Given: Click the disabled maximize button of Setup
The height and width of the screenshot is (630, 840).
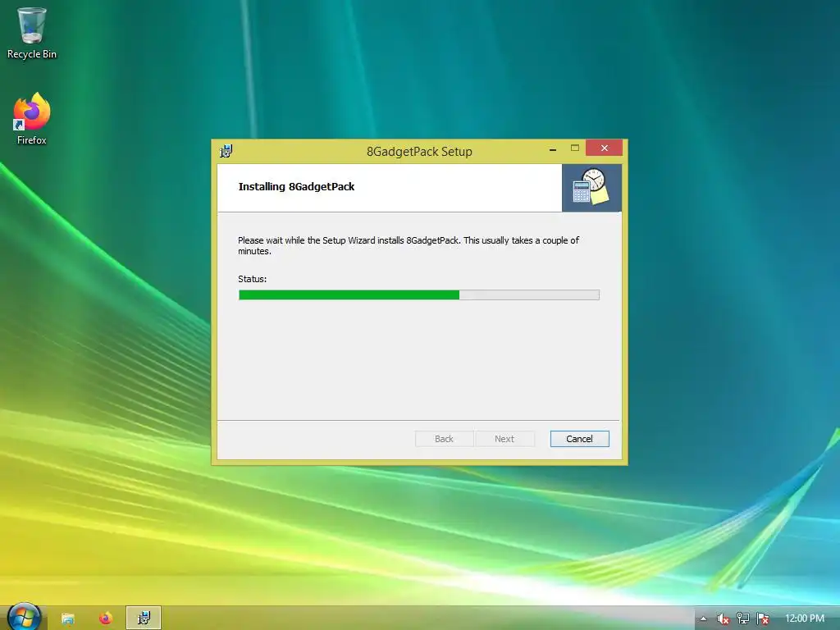Looking at the screenshot, I should pos(575,148).
